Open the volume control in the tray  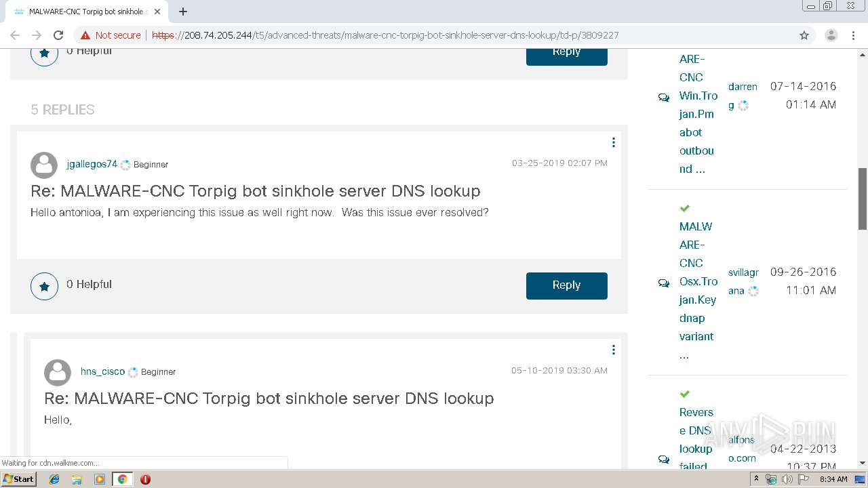(x=787, y=479)
